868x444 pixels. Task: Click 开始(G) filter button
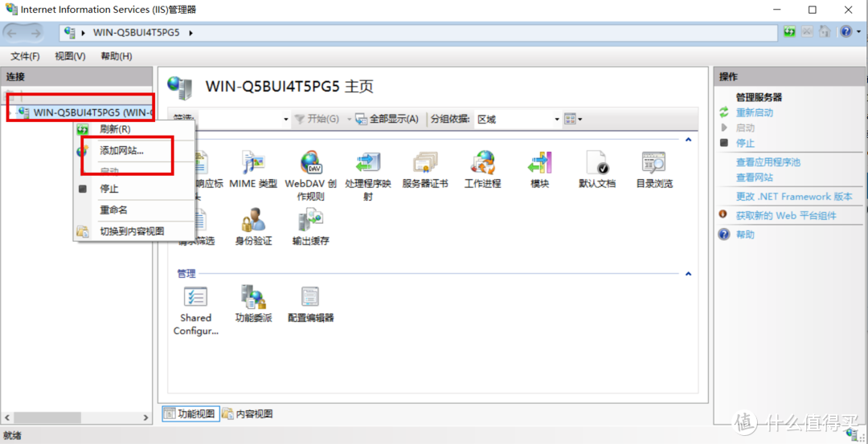[317, 119]
